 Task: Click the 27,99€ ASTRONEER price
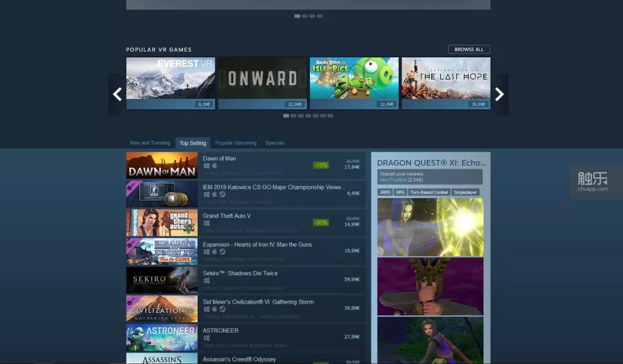click(352, 336)
